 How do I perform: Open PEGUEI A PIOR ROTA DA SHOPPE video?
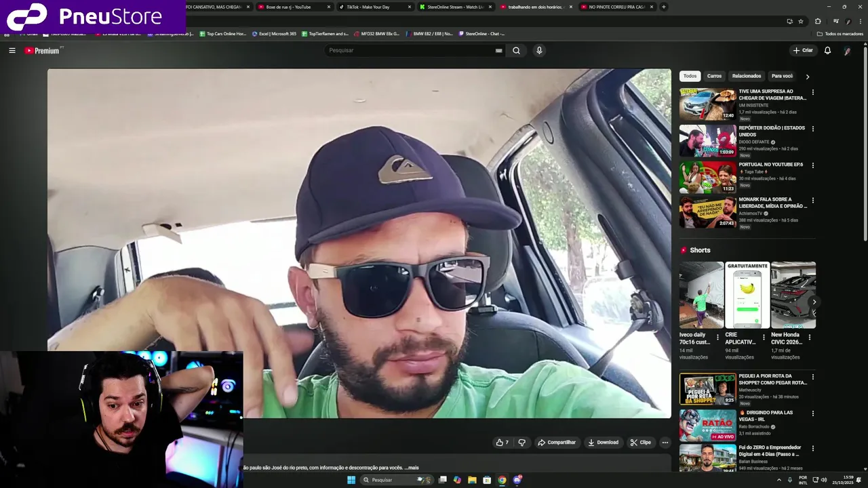click(707, 388)
